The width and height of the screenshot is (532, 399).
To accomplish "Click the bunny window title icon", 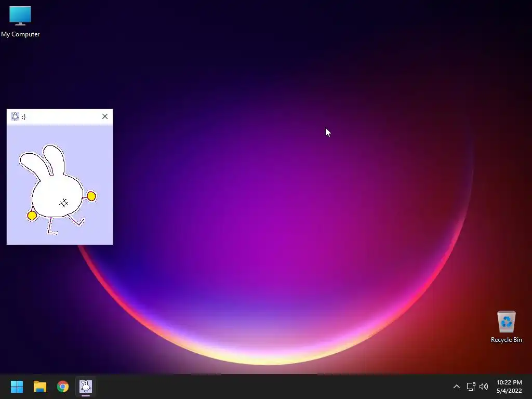I will click(15, 116).
